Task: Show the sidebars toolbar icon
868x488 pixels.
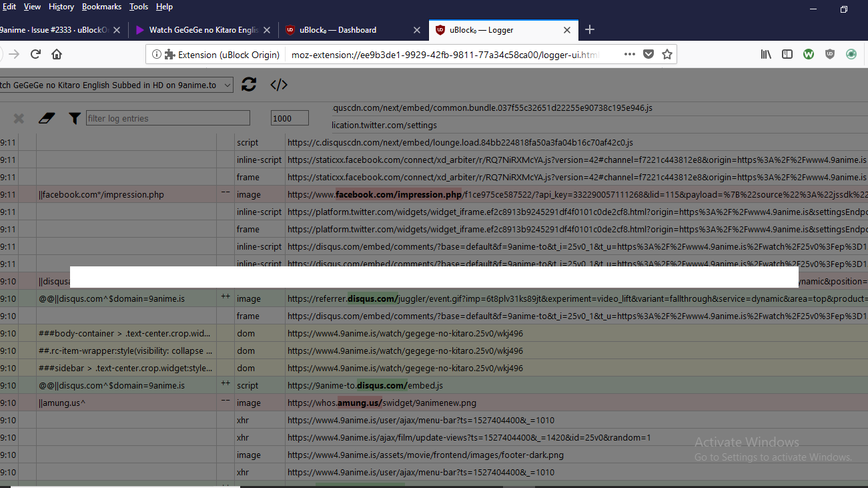Action: tap(787, 54)
